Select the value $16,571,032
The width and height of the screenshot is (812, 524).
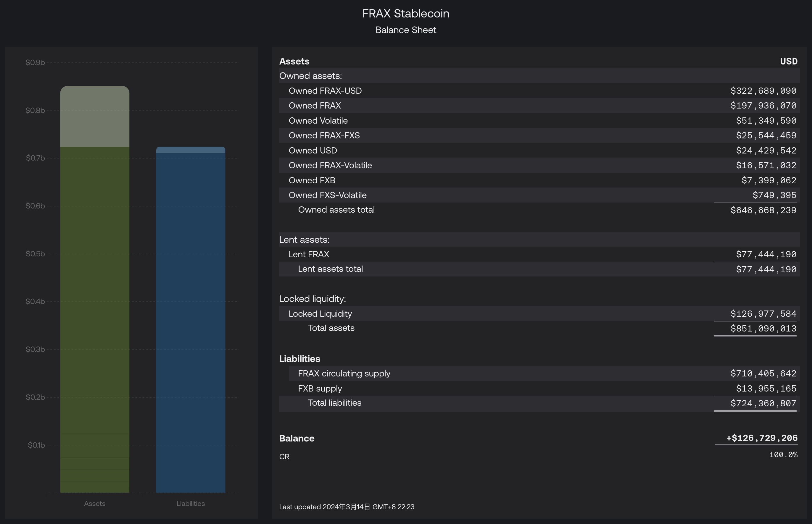[x=766, y=165]
